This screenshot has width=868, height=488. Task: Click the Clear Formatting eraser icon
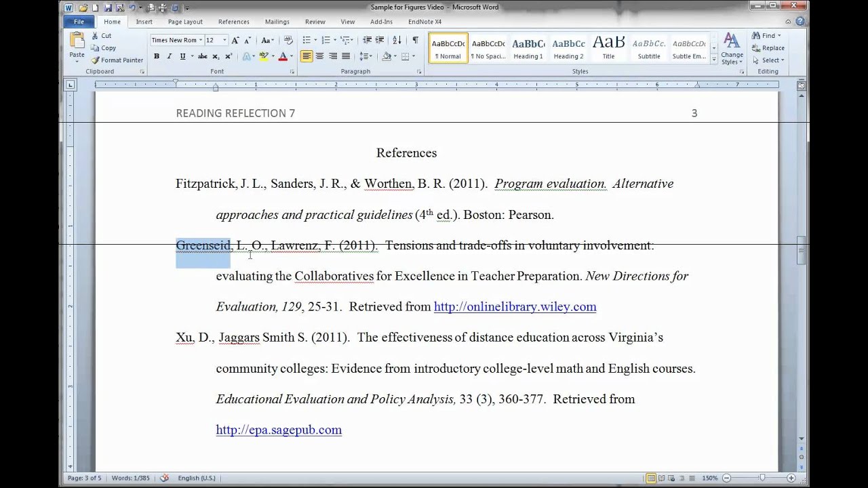[x=288, y=40]
